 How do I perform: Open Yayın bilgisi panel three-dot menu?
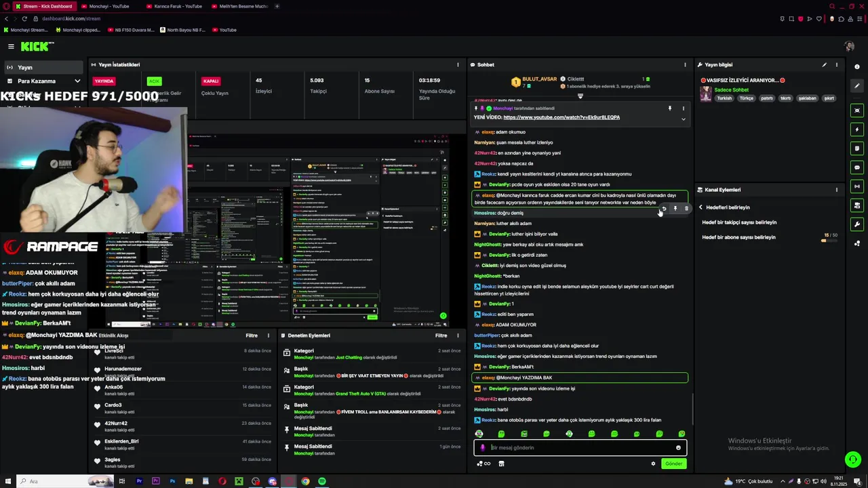click(836, 64)
